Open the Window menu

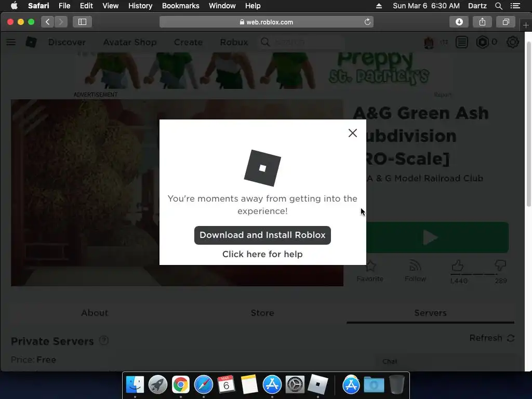pos(222,6)
